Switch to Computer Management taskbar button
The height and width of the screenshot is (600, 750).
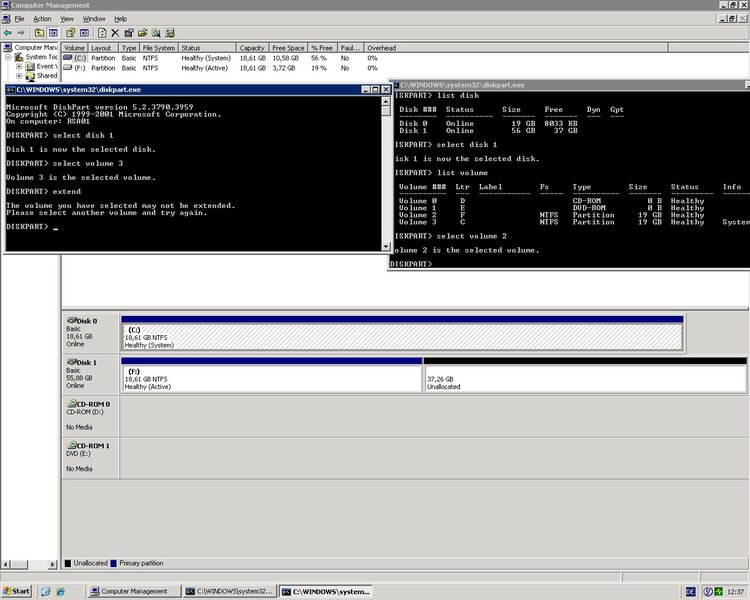[x=134, y=591]
